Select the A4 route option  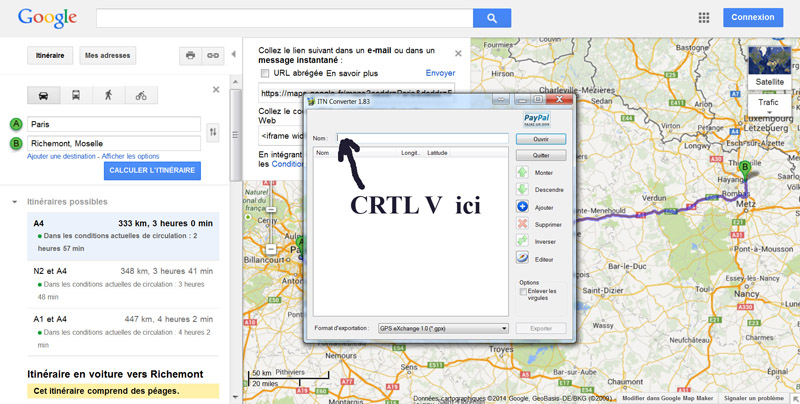(123, 237)
